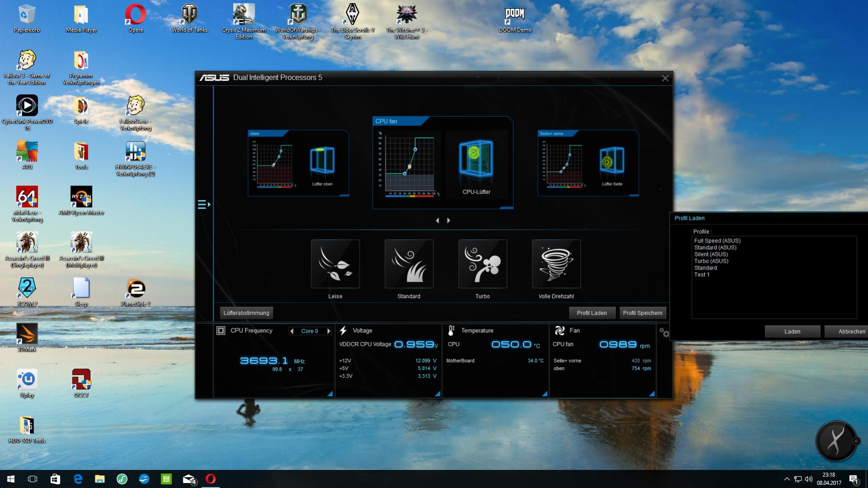Show hidden system tray icons

[x=787, y=479]
